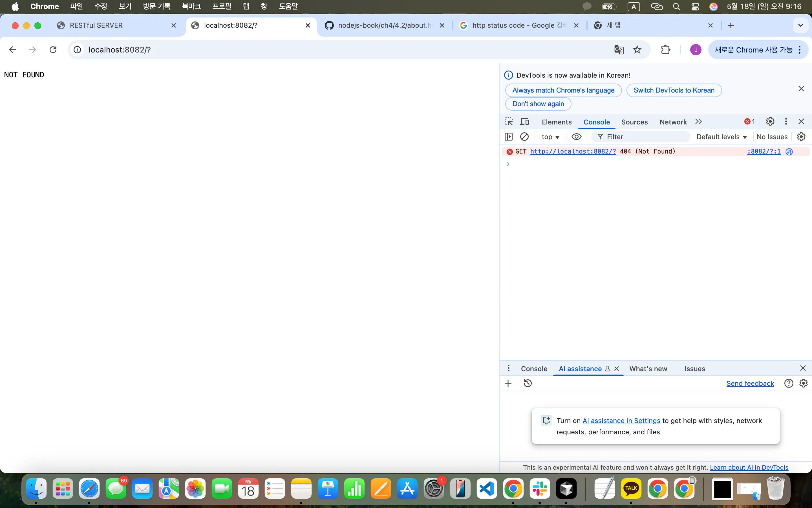
Task: Switch to the http status code Google tab
Action: [x=519, y=25]
